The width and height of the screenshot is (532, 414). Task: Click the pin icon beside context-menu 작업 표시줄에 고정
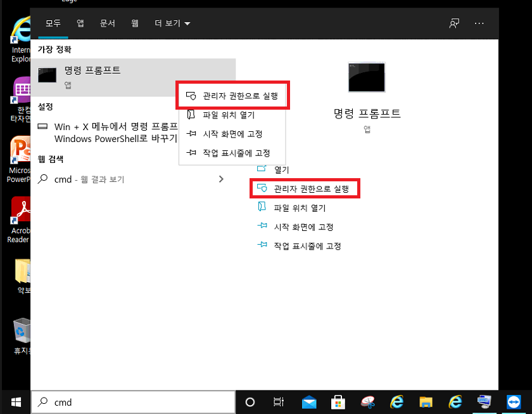tap(191, 153)
